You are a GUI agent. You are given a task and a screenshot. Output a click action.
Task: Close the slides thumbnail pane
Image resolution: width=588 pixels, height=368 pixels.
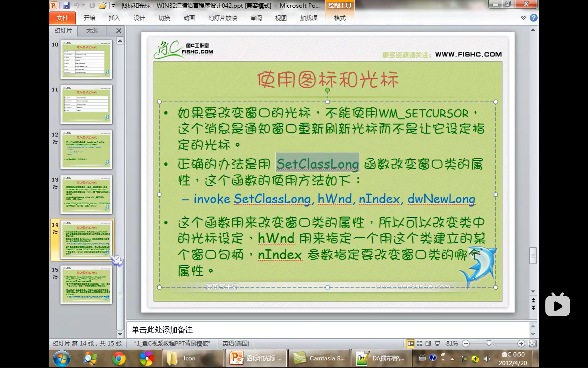click(119, 31)
